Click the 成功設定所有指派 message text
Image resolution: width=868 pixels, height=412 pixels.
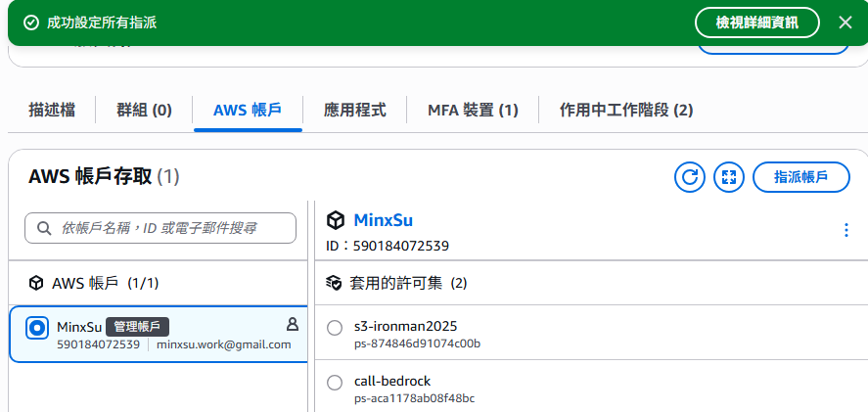pos(102,23)
